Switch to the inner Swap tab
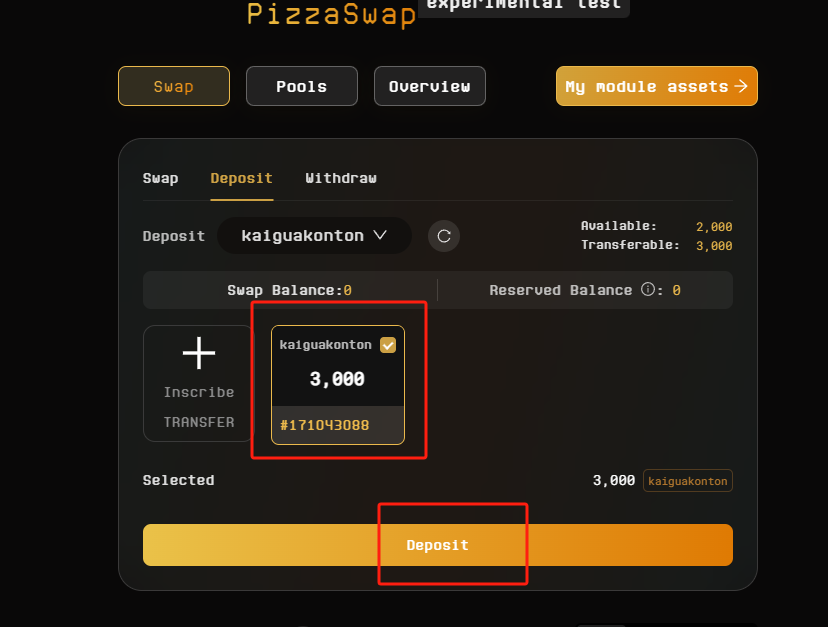The width and height of the screenshot is (828, 627). (x=160, y=178)
